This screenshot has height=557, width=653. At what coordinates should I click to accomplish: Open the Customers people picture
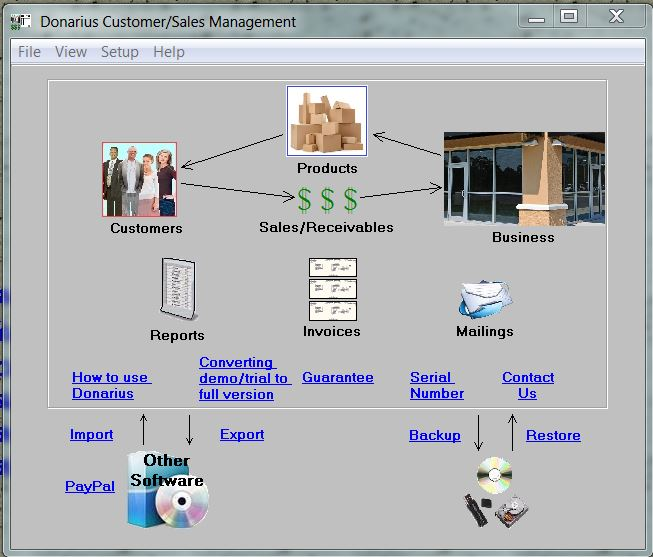140,180
